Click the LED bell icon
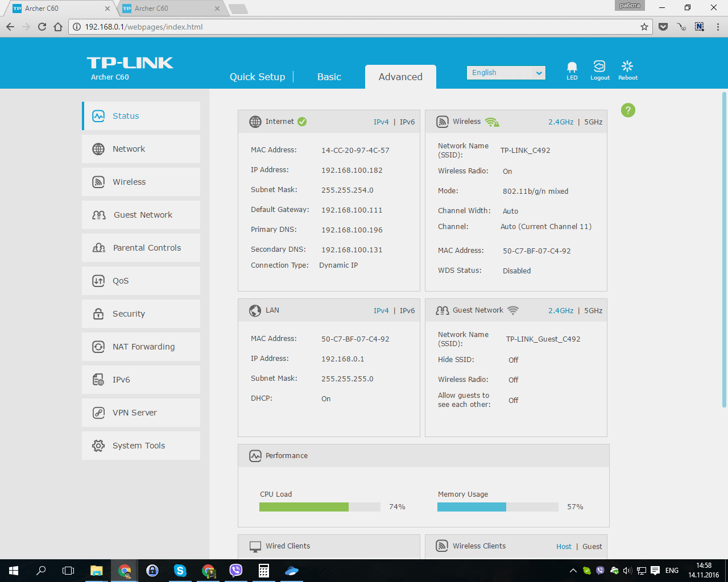Screen dimensions: 728x582 point(572,68)
